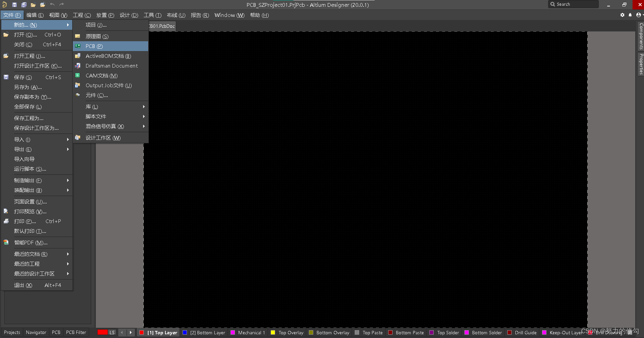Select 原理图 (S) schematic icon entry
The image size is (644, 338).
point(111,36)
